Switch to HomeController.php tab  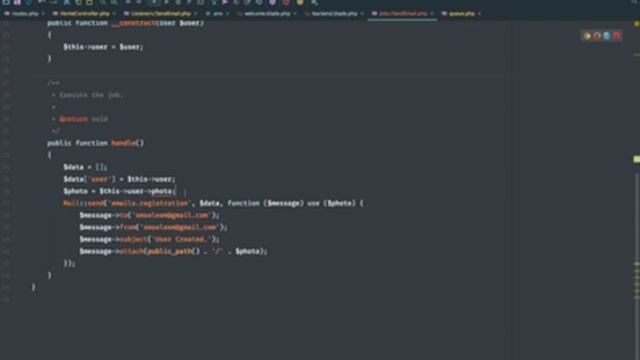tap(84, 13)
